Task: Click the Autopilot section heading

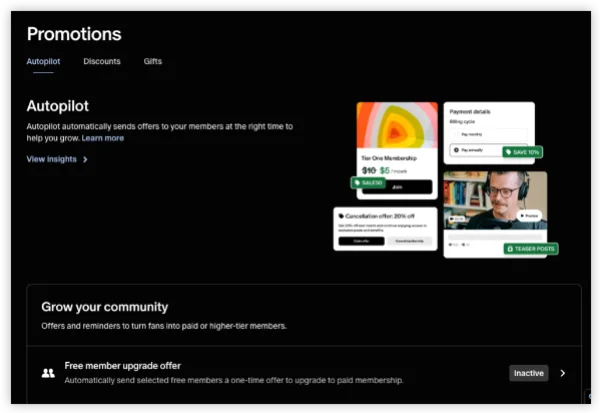Action: click(x=58, y=106)
